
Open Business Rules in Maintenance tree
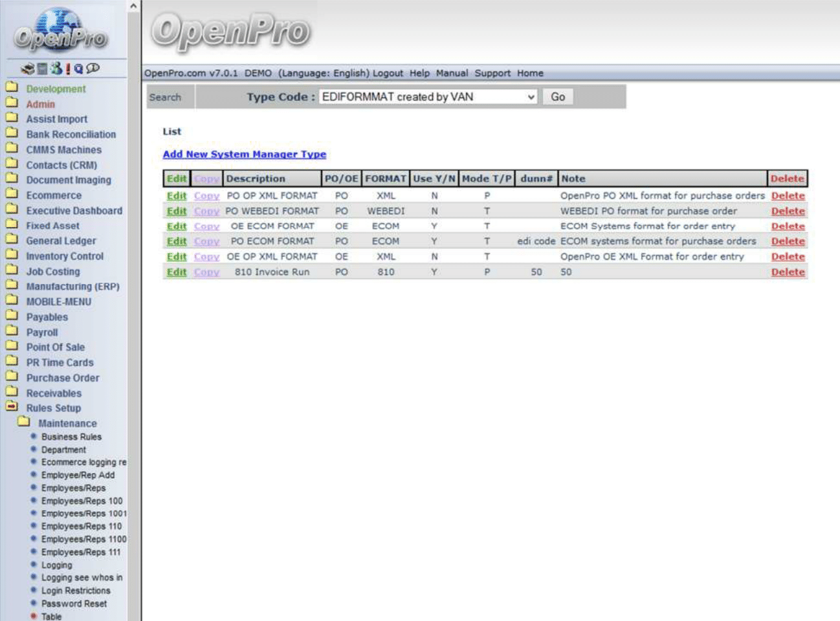coord(71,437)
